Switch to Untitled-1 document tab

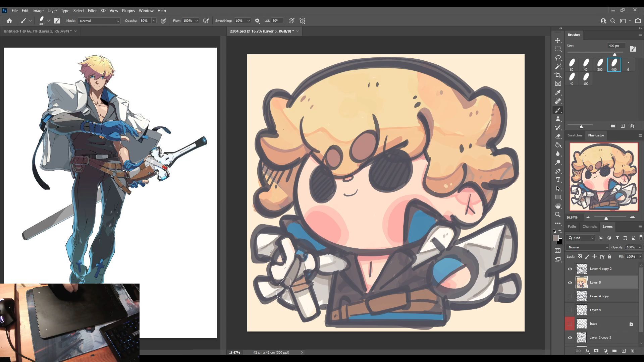point(38,31)
